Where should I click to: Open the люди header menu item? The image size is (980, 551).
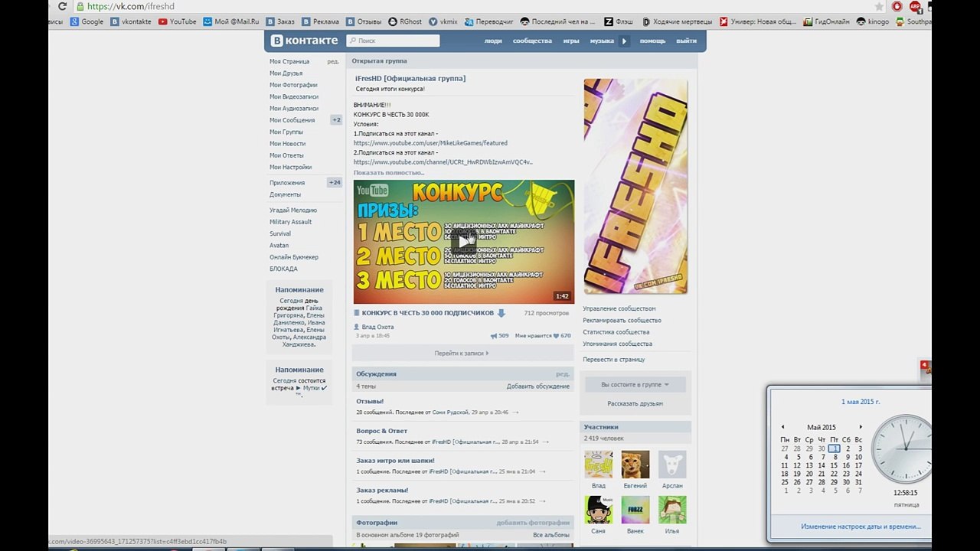(493, 41)
